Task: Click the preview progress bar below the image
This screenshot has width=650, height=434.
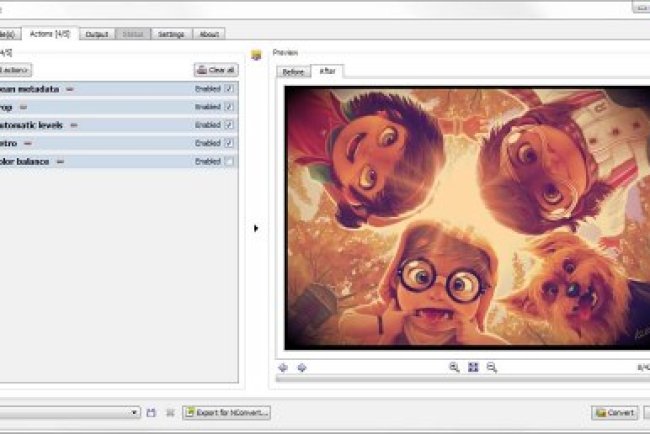Action: pos(463,378)
